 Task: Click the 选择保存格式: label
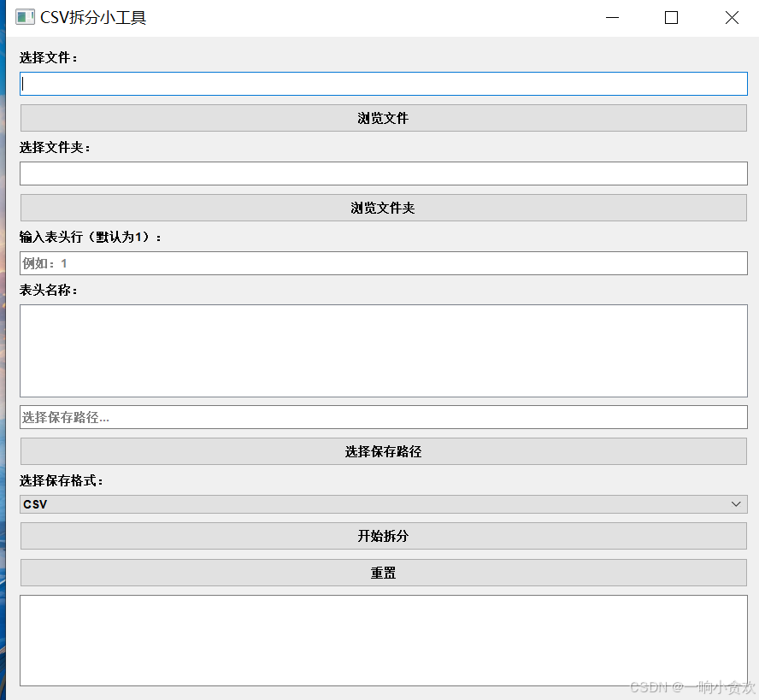61,480
